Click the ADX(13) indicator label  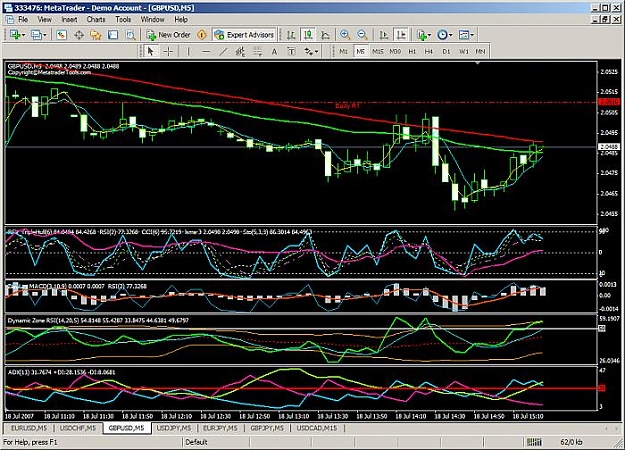pyautogui.click(x=62, y=372)
